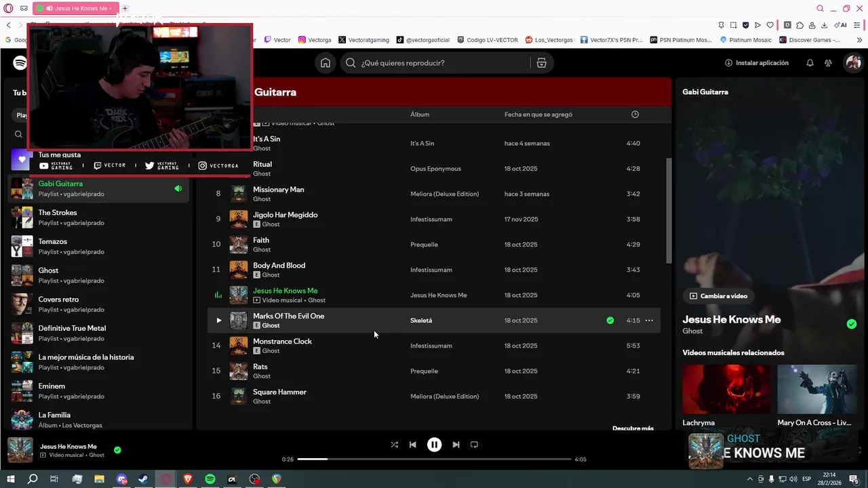Skip to previous track

tap(412, 445)
